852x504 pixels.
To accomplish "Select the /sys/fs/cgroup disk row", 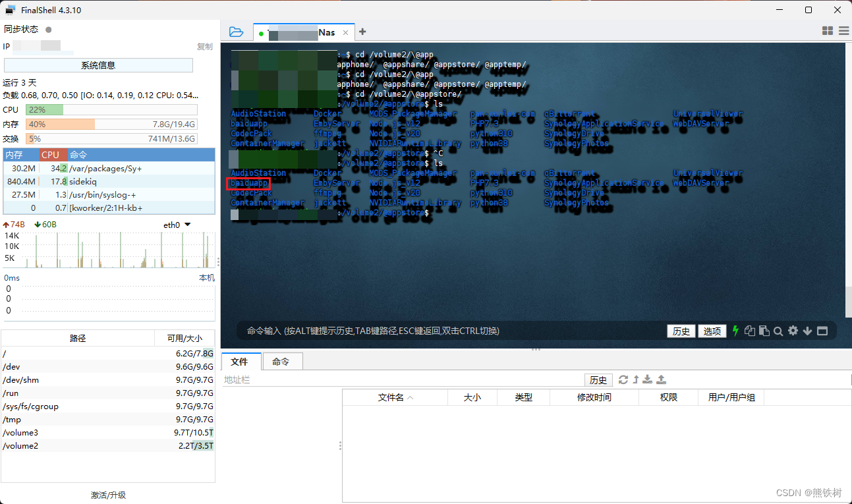I will point(108,406).
